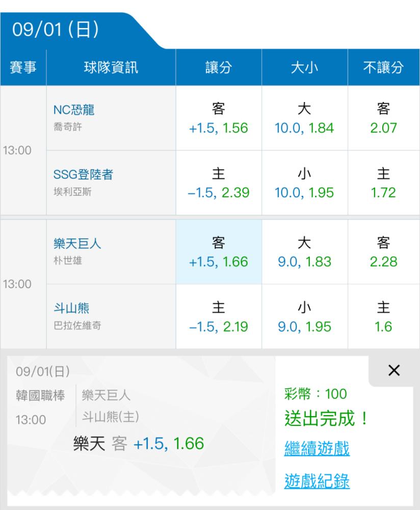Toggle highlighted 樂天巨人 spread +1.5, 1.66

coord(219,252)
